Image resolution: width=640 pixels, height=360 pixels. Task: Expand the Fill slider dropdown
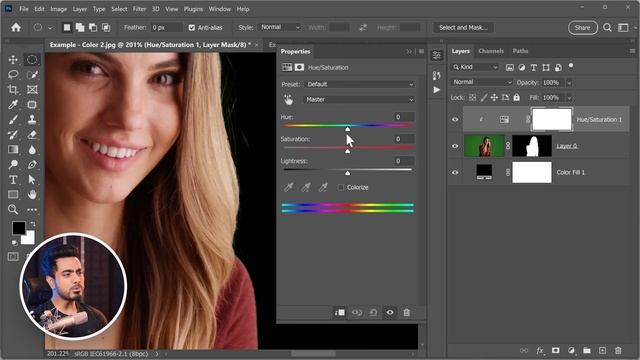click(x=569, y=98)
